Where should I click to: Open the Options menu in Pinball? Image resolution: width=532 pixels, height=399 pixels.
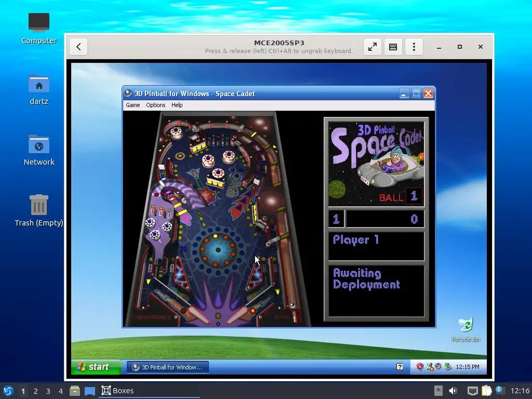156,105
